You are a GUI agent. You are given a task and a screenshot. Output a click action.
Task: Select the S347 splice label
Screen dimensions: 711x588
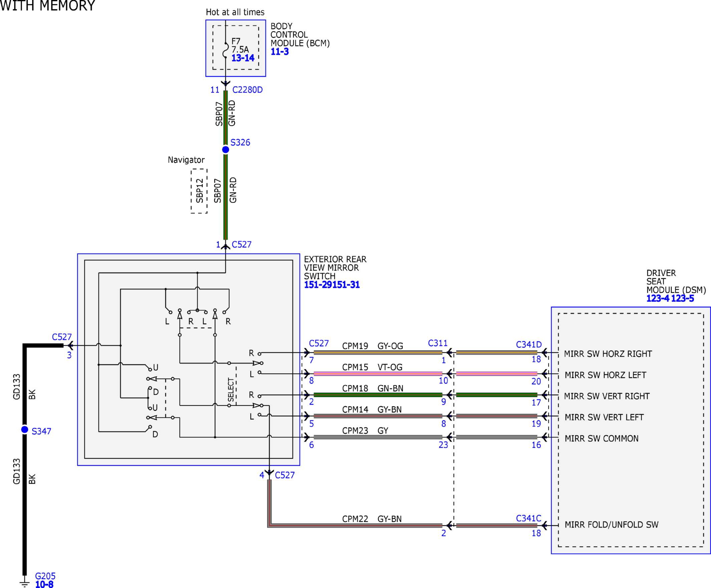(41, 431)
